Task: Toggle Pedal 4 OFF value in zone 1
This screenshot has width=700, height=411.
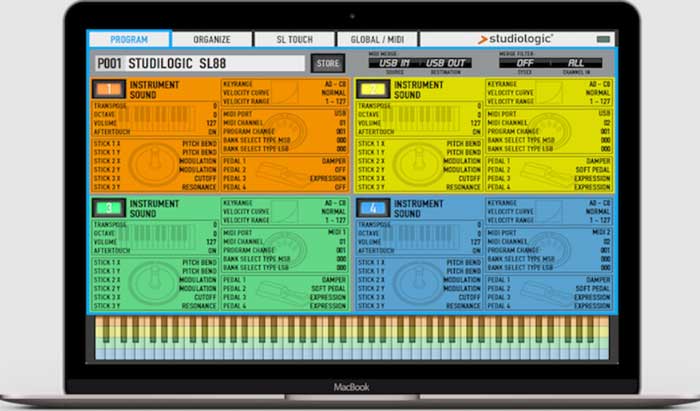Action: [x=341, y=187]
